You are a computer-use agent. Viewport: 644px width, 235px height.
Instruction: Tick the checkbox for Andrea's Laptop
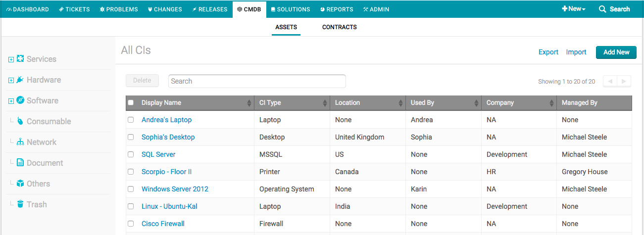point(131,120)
